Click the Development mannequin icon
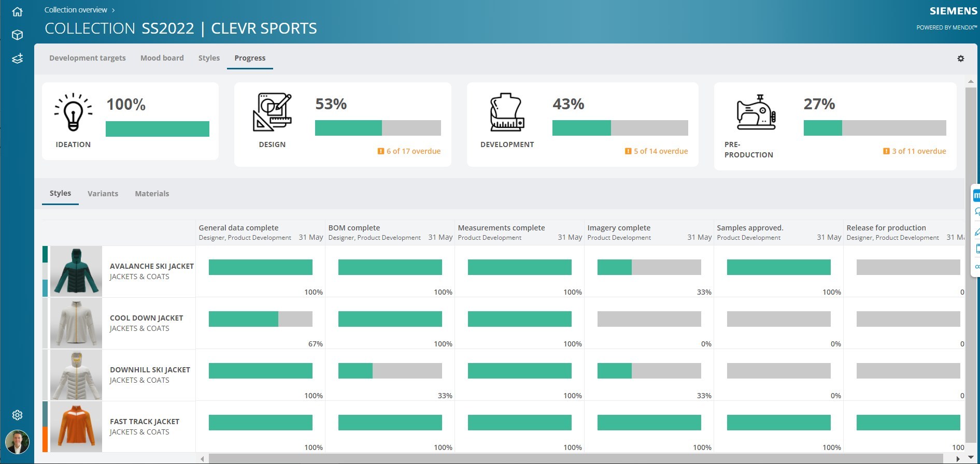 click(x=507, y=112)
